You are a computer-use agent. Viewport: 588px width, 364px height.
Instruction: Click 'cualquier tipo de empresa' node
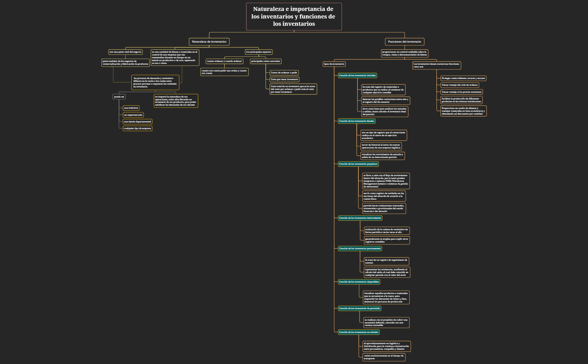(x=137, y=129)
